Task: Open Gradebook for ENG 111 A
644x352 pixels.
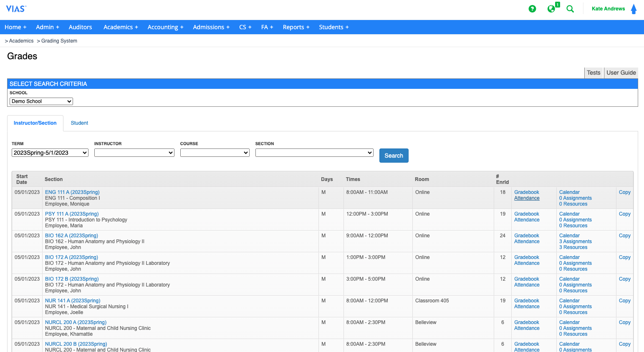Action: [x=526, y=192]
